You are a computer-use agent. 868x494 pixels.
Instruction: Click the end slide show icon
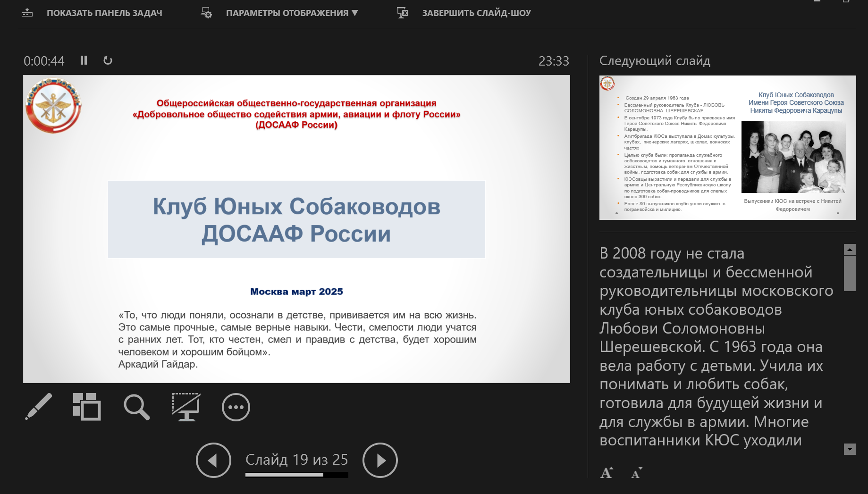click(x=402, y=13)
